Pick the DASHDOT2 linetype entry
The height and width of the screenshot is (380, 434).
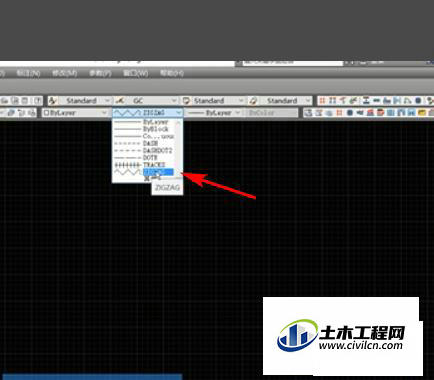(145, 151)
